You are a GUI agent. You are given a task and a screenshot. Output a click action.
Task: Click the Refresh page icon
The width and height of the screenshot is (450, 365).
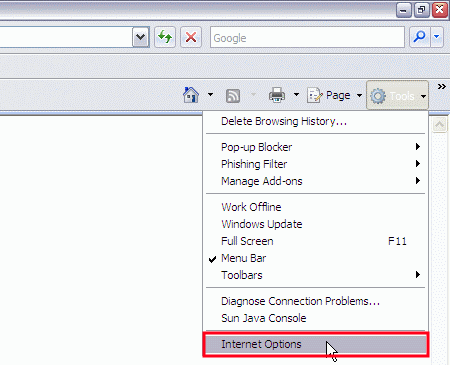point(165,37)
